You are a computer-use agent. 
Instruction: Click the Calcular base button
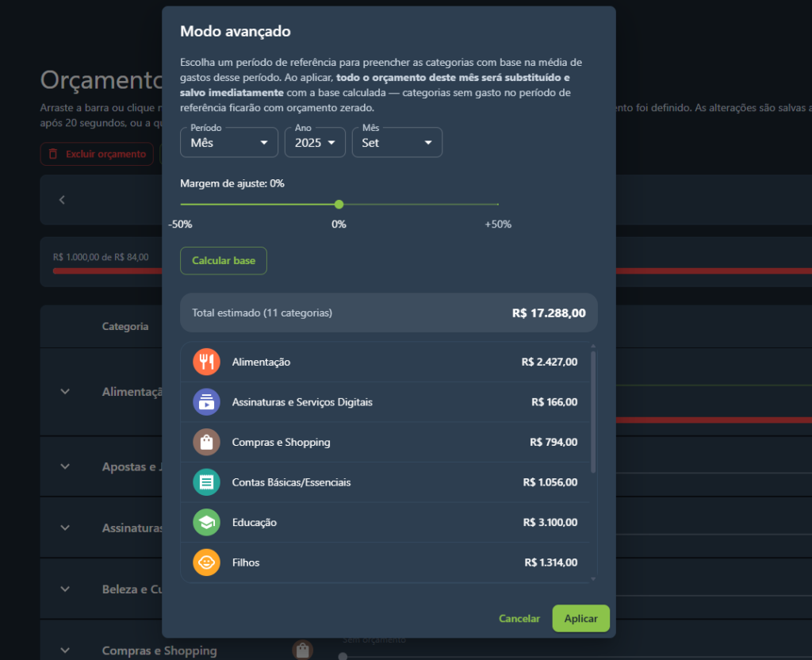pos(223,260)
